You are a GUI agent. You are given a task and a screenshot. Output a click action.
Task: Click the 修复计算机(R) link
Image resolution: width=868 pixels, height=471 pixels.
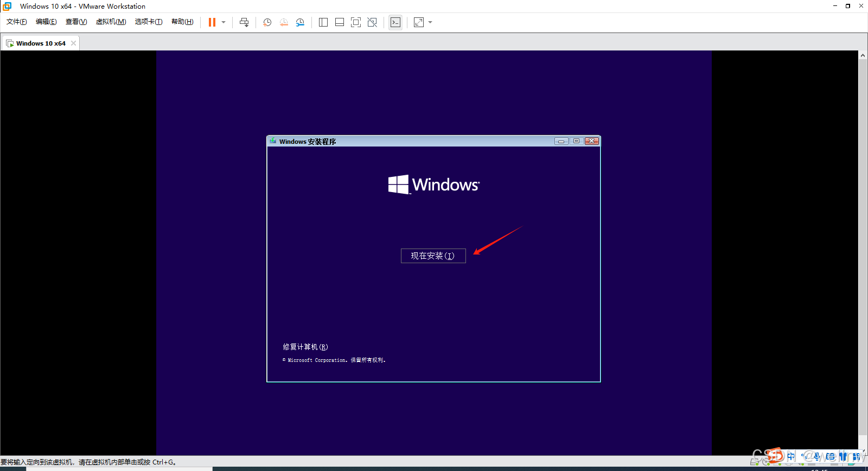pyautogui.click(x=305, y=347)
